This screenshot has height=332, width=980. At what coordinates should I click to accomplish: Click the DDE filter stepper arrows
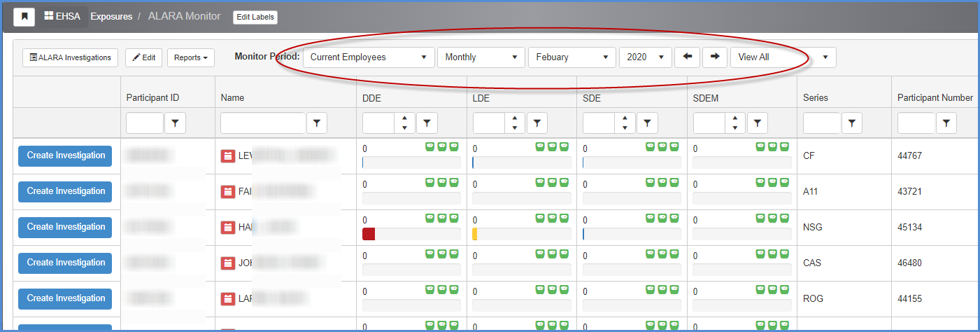click(x=404, y=123)
